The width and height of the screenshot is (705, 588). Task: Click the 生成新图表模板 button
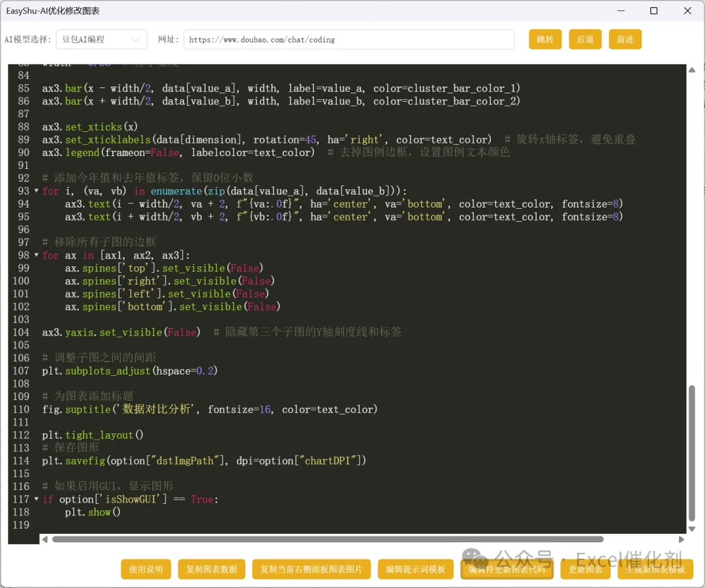pos(655,569)
